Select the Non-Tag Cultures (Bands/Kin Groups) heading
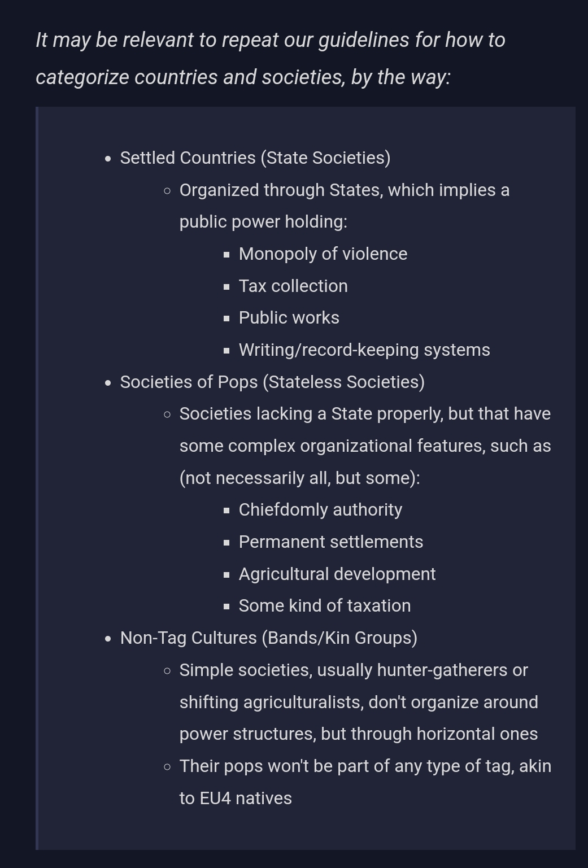 click(x=269, y=638)
